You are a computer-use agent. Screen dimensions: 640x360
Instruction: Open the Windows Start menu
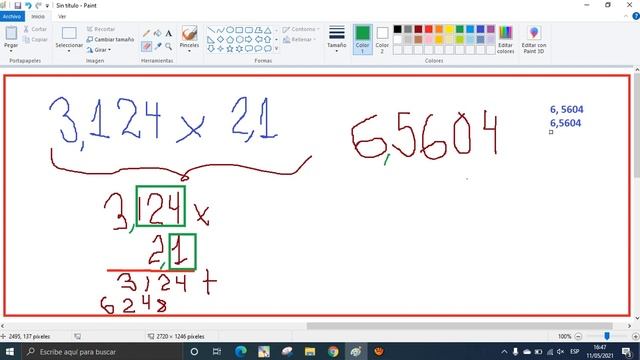[x=9, y=351]
